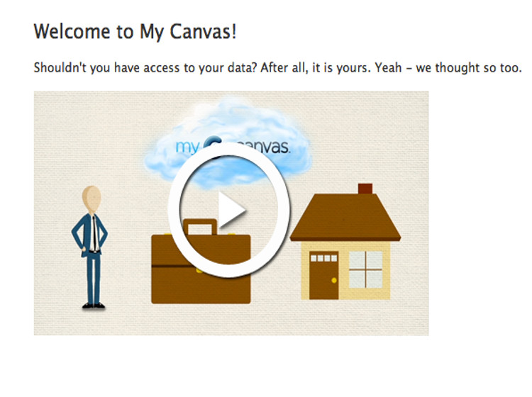
Task: Click the 'Welcome to My Canvas!' heading
Action: (x=135, y=31)
